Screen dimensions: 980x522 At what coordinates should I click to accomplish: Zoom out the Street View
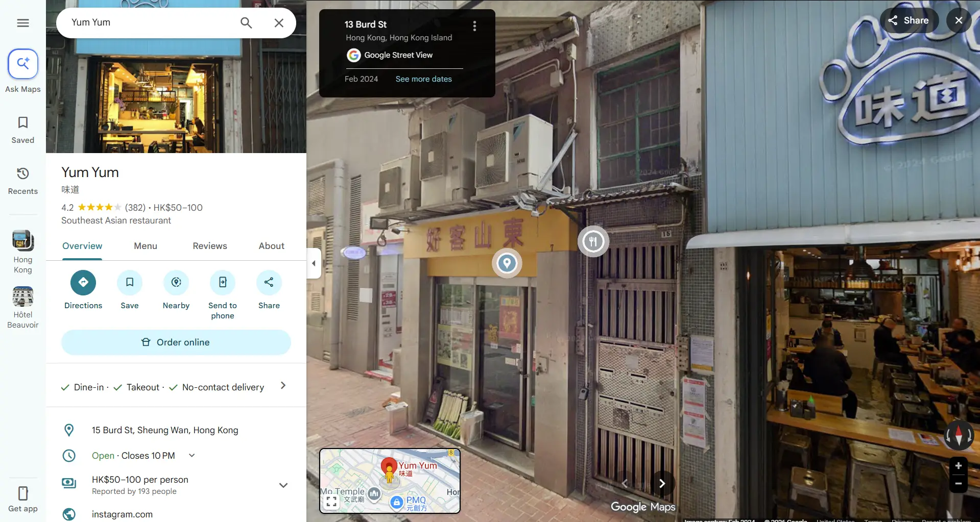point(959,484)
